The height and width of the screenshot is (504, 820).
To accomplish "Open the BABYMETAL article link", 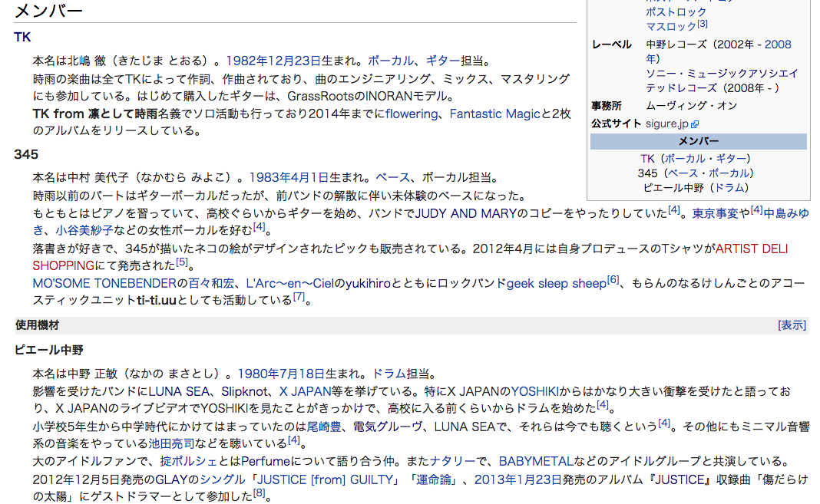I will tap(537, 462).
